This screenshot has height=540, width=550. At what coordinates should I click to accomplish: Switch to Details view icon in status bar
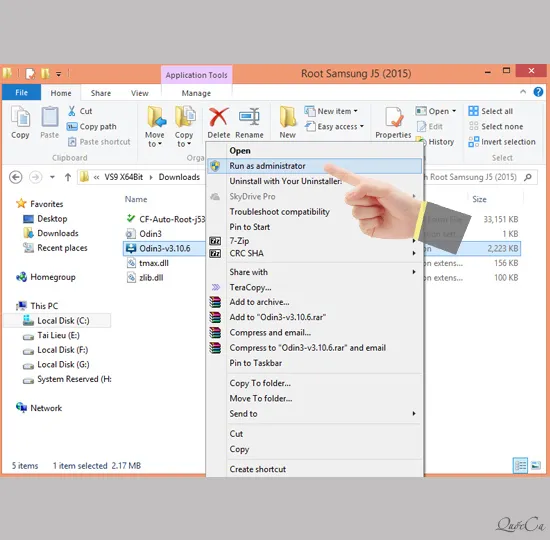pyautogui.click(x=520, y=466)
